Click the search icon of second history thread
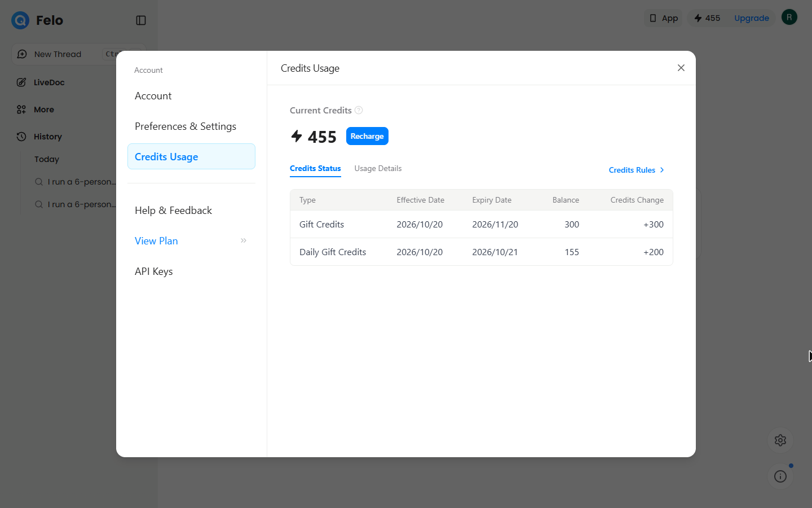Image resolution: width=812 pixels, height=508 pixels. tap(39, 204)
